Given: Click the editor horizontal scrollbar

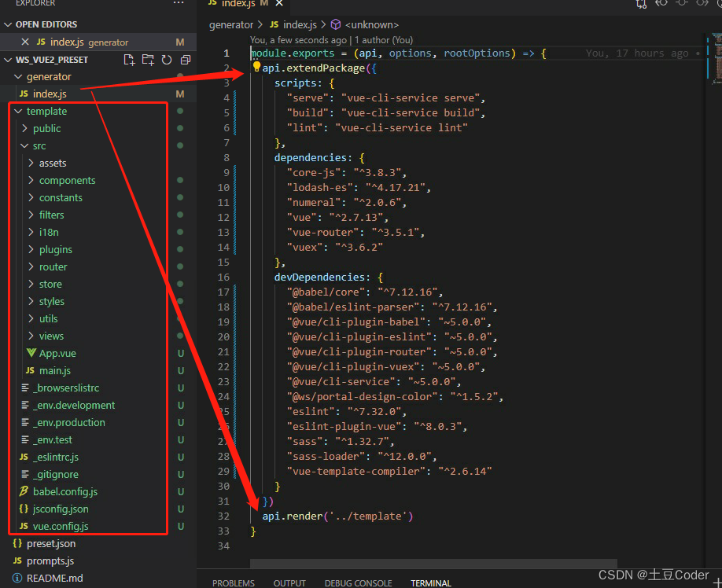Looking at the screenshot, I should (433, 564).
